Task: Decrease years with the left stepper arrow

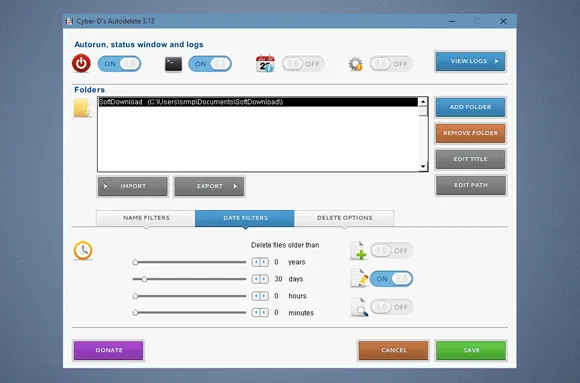Action: coord(256,262)
